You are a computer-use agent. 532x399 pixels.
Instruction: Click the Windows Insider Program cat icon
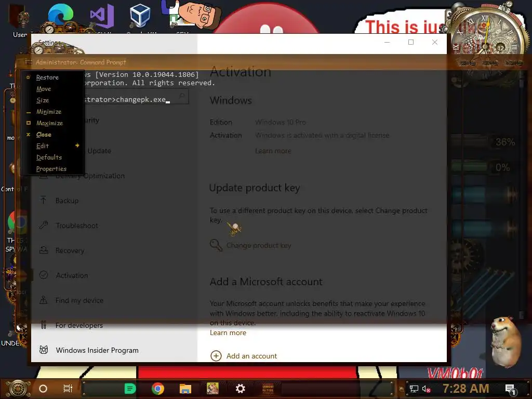(44, 350)
